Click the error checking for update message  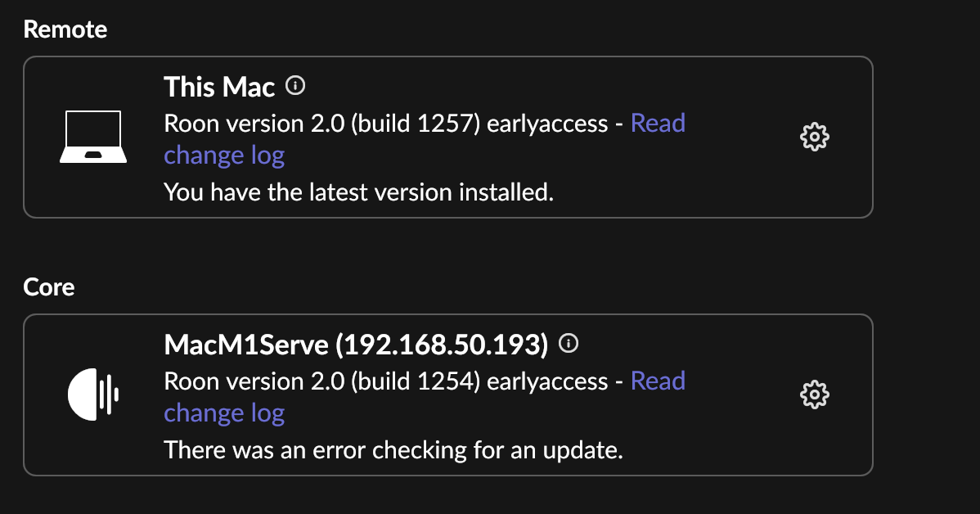pyautogui.click(x=393, y=449)
